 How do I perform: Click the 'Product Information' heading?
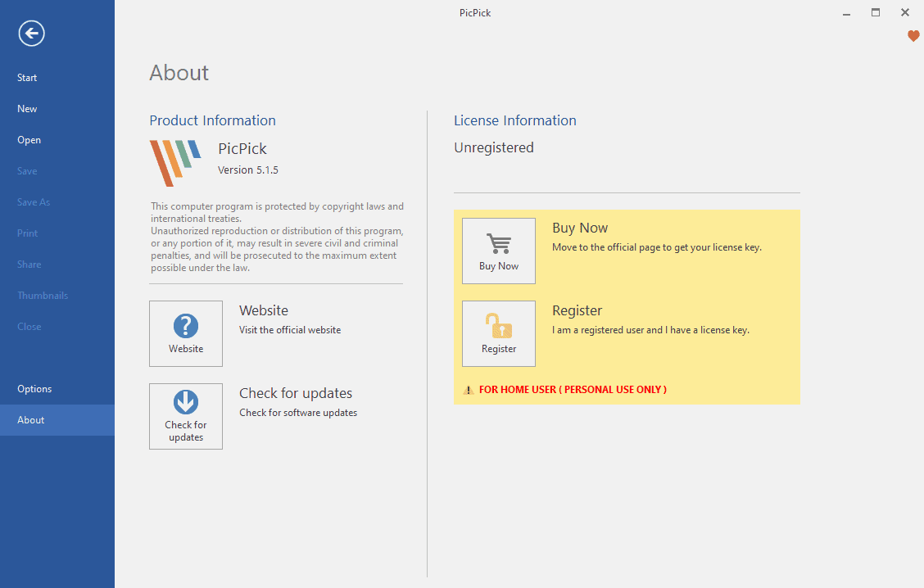tap(213, 120)
